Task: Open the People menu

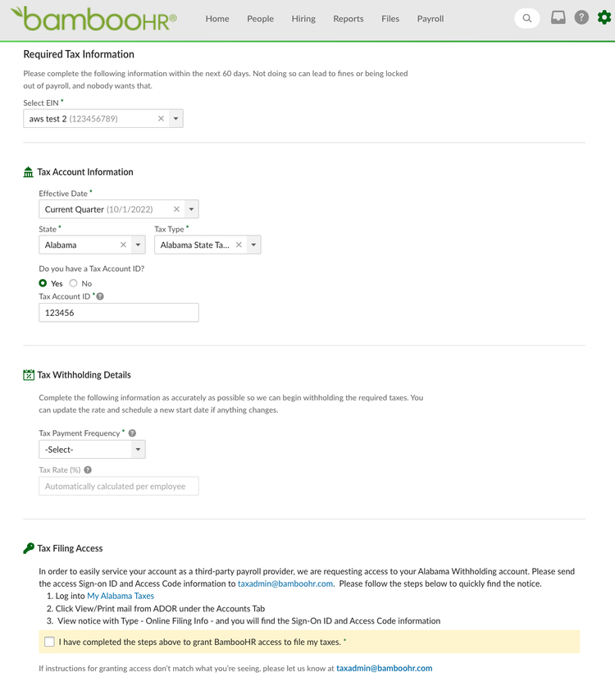Action: (x=261, y=19)
